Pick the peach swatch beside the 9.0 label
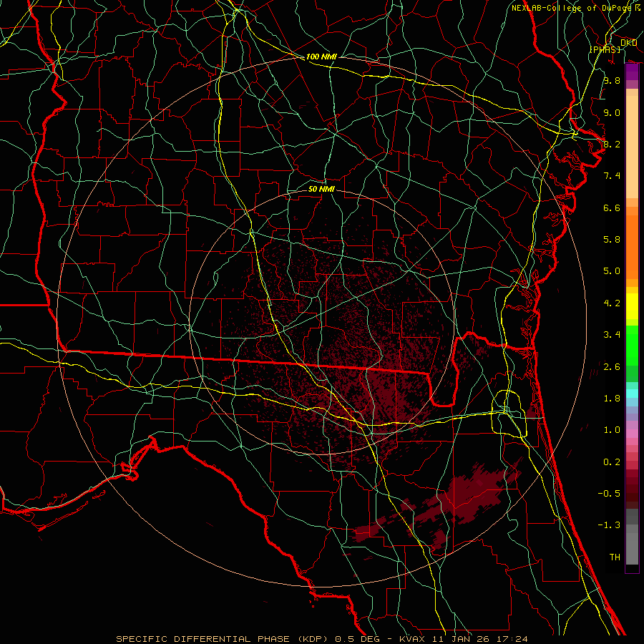The image size is (644, 644). point(632,113)
